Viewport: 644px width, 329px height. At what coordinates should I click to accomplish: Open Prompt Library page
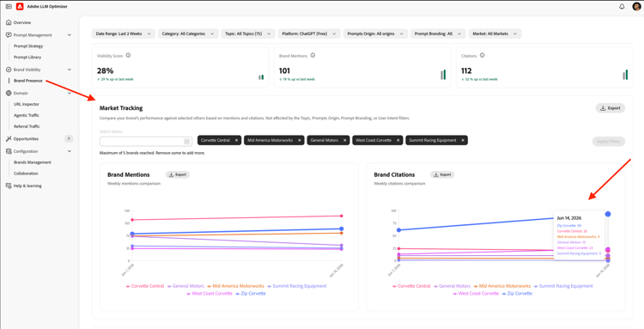27,57
